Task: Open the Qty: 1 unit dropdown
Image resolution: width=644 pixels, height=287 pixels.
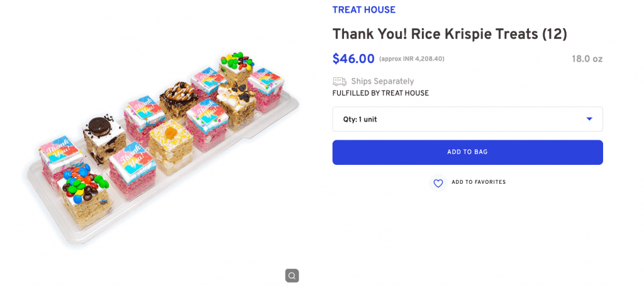Action: tap(467, 119)
